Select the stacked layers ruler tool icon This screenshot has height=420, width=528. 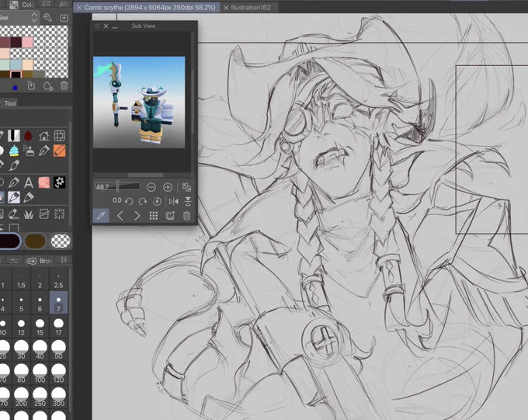pos(44,213)
